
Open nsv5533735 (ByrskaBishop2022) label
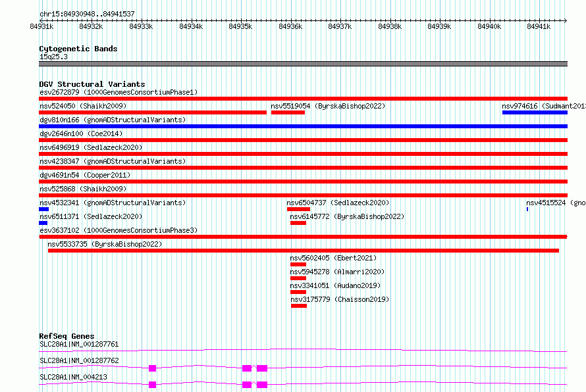pyautogui.click(x=105, y=244)
